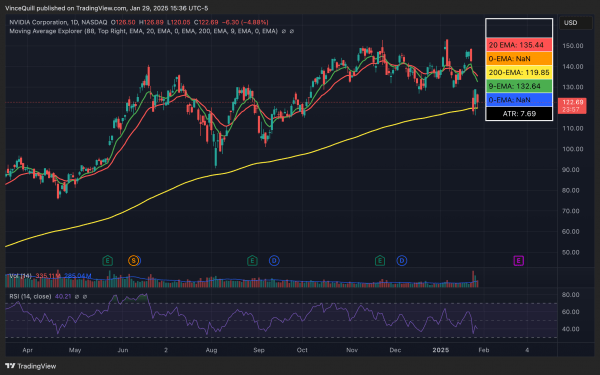Image resolution: width=600 pixels, height=375 pixels.
Task: Click the red 122.69 current price label
Action: 572,106
